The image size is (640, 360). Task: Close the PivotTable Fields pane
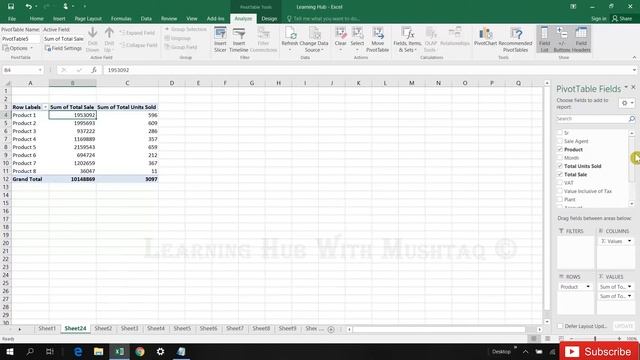click(633, 87)
